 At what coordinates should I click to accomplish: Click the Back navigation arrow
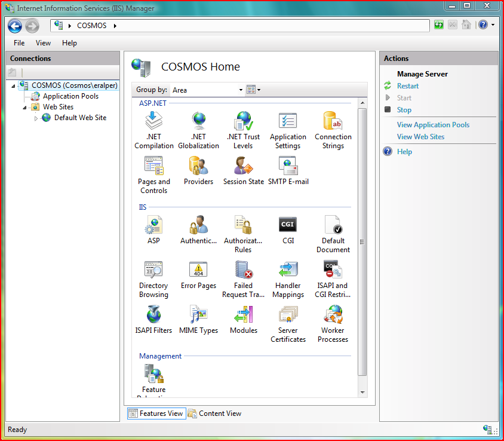[15, 26]
